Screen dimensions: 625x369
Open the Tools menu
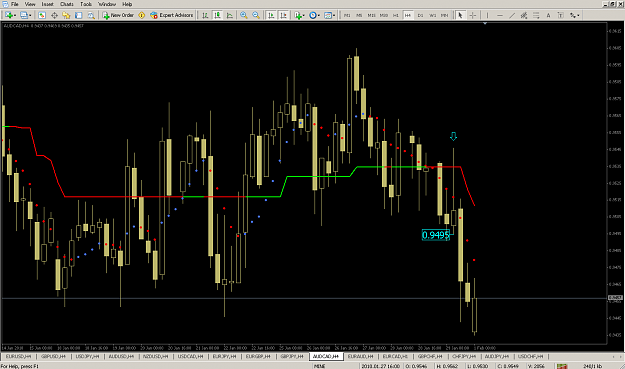pos(86,4)
